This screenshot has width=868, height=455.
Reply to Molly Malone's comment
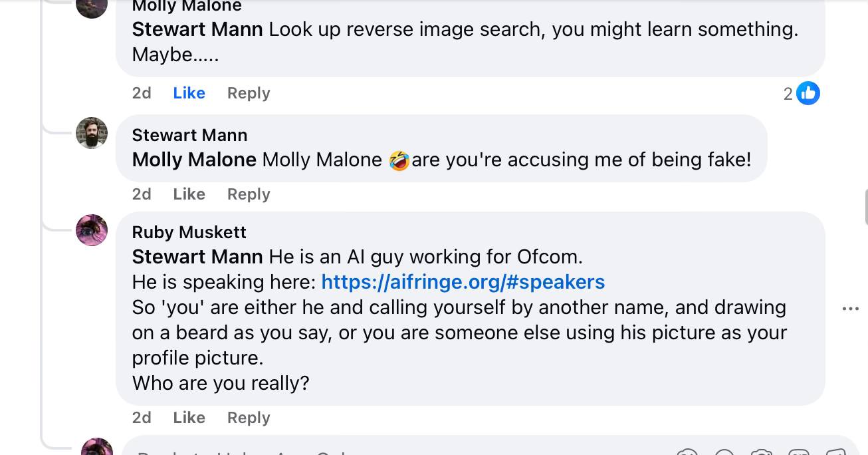click(x=249, y=93)
